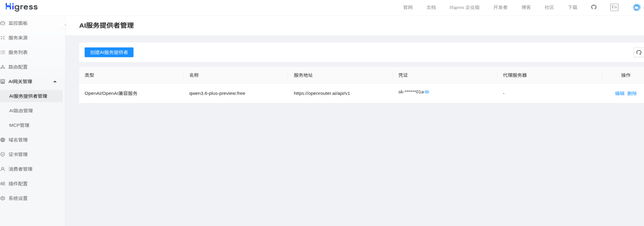
Task: Open 消费者管理 in the sidebar
Action: tap(20, 169)
